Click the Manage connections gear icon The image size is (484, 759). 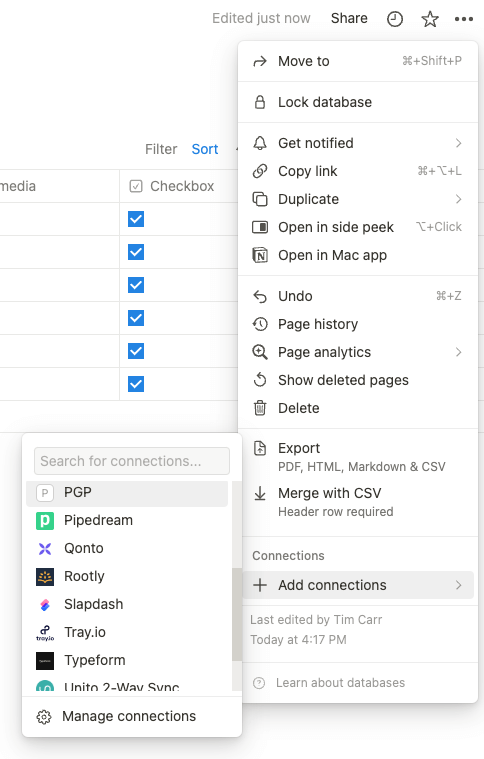[44, 716]
